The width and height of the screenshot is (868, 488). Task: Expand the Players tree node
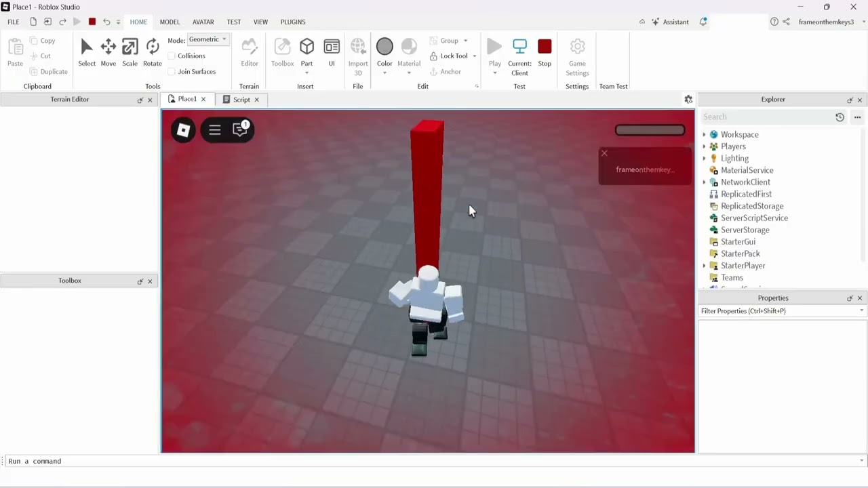click(x=704, y=146)
